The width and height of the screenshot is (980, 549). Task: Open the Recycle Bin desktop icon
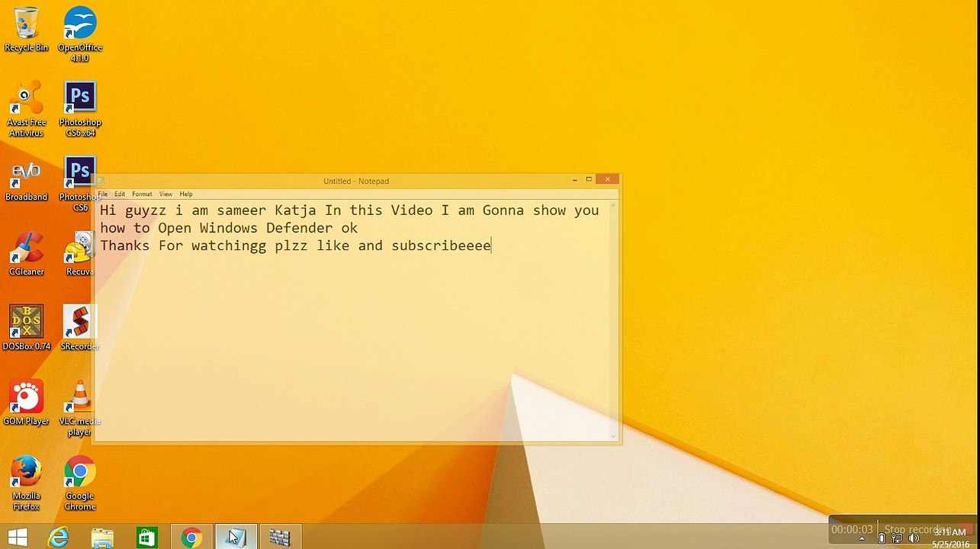tap(26, 29)
